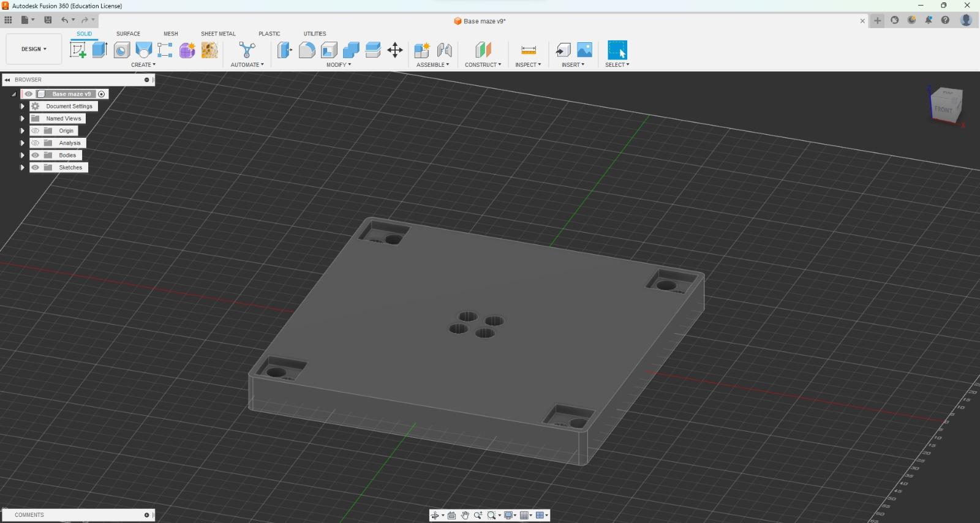
Task: Expand the Bodies folder node
Action: (23, 155)
